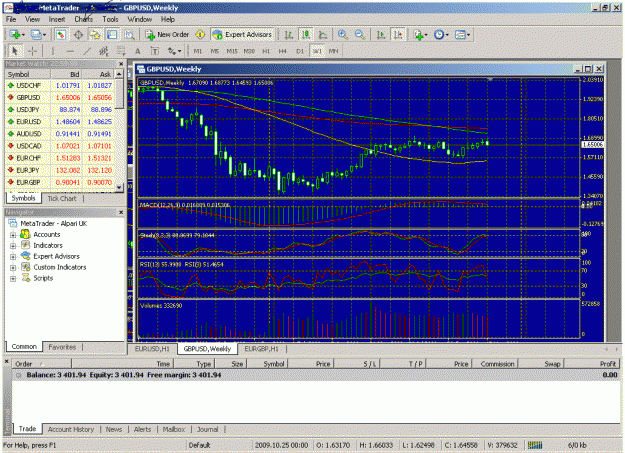
Task: Zoom in on the chart
Action: click(342, 35)
